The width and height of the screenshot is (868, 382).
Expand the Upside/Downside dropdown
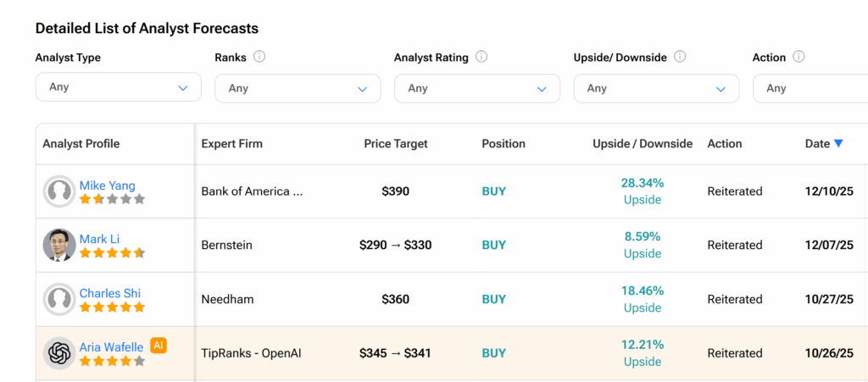click(x=656, y=88)
